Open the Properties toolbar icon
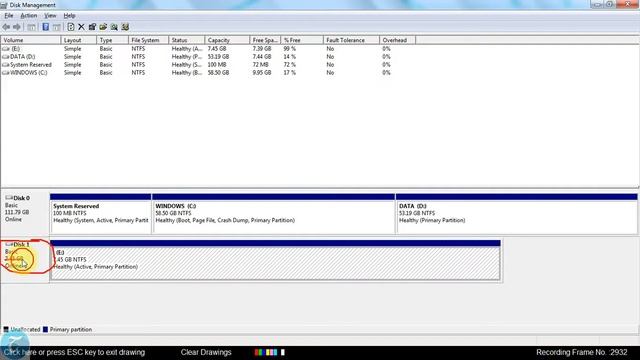 [x=92, y=27]
